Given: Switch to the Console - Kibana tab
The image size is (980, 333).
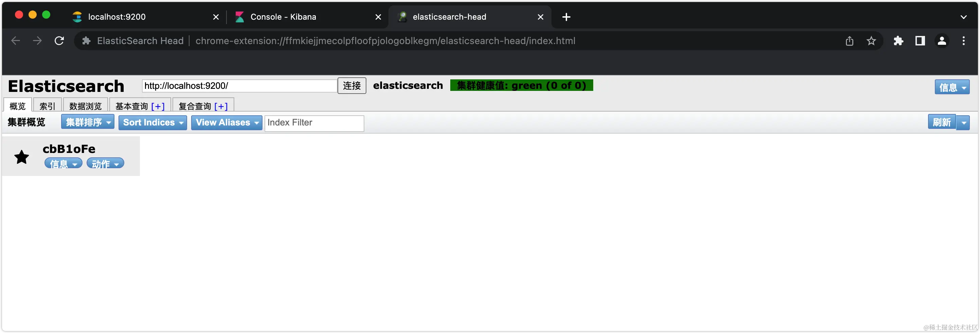Looking at the screenshot, I should point(307,17).
